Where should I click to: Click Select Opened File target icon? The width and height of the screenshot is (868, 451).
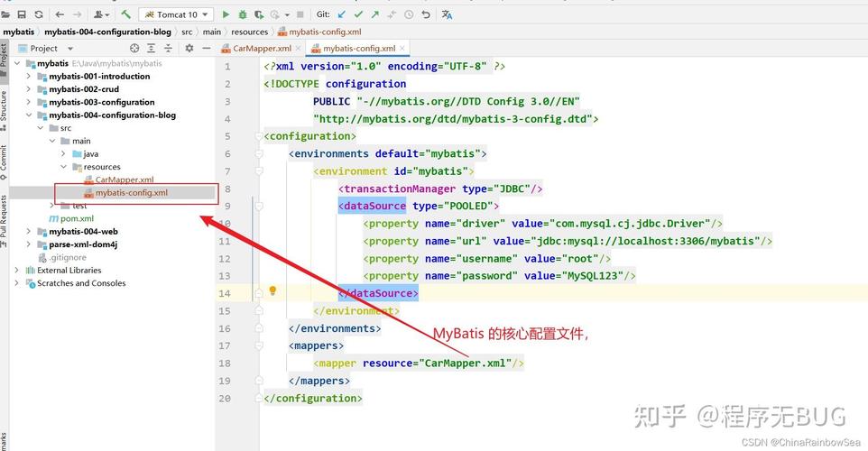pyautogui.click(x=134, y=48)
